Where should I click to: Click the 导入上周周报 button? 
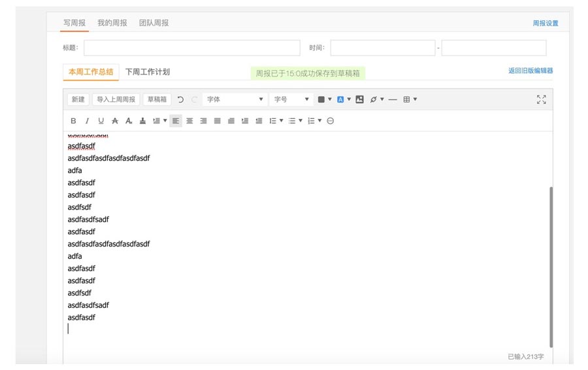pyautogui.click(x=116, y=99)
